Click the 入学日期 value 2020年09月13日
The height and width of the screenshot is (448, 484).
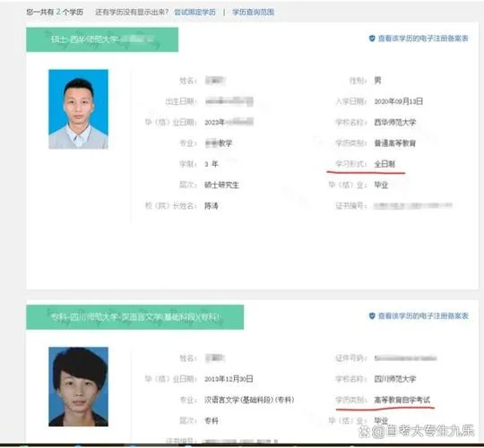coord(399,101)
